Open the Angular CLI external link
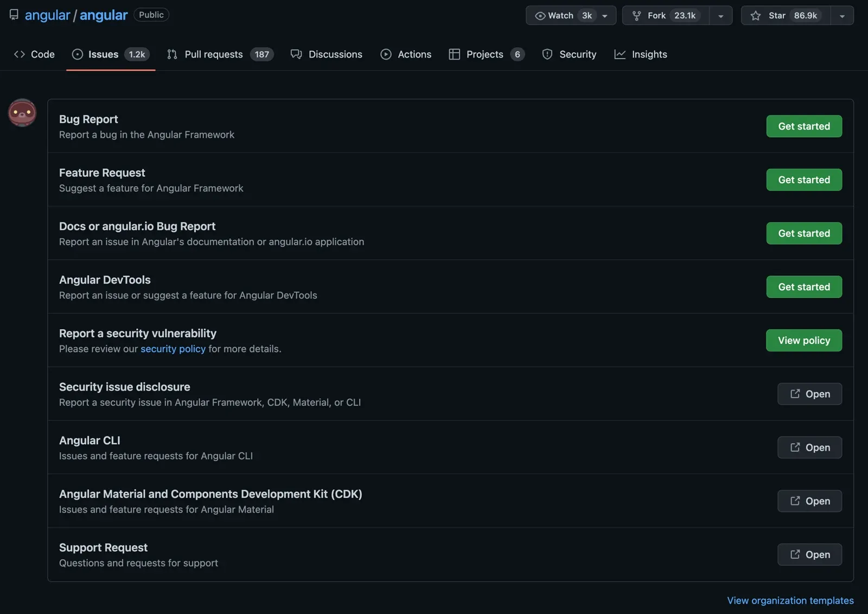This screenshot has width=868, height=614. coord(809,447)
